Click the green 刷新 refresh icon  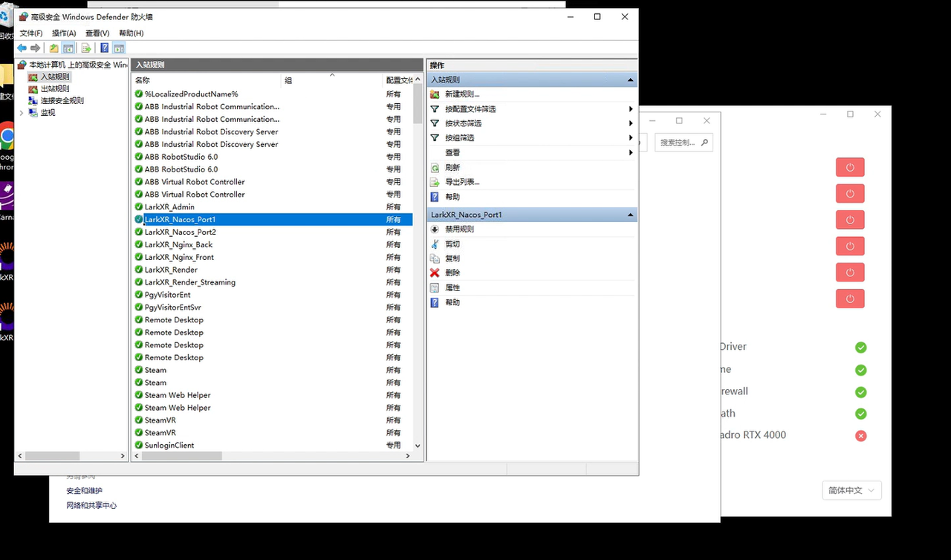pos(435,168)
